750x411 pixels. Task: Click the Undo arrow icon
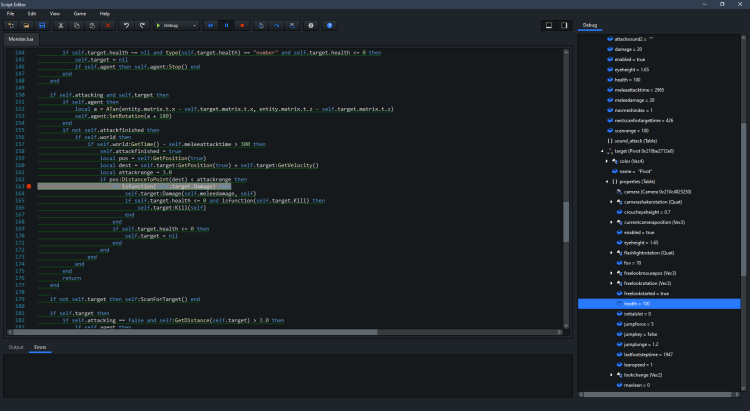coord(124,24)
